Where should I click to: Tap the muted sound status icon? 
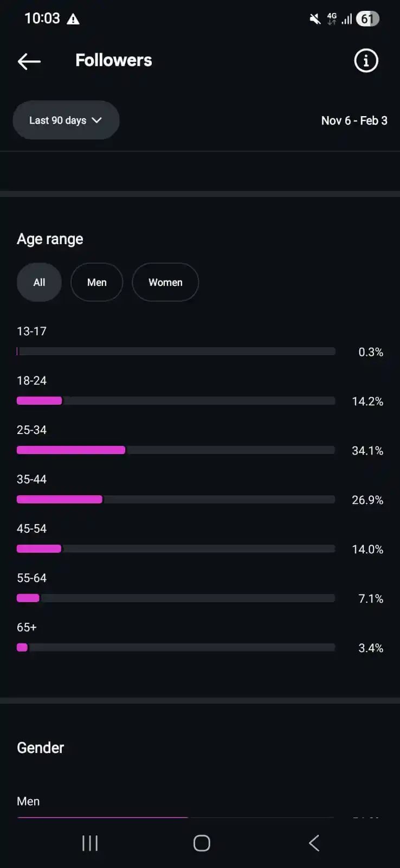click(x=315, y=20)
